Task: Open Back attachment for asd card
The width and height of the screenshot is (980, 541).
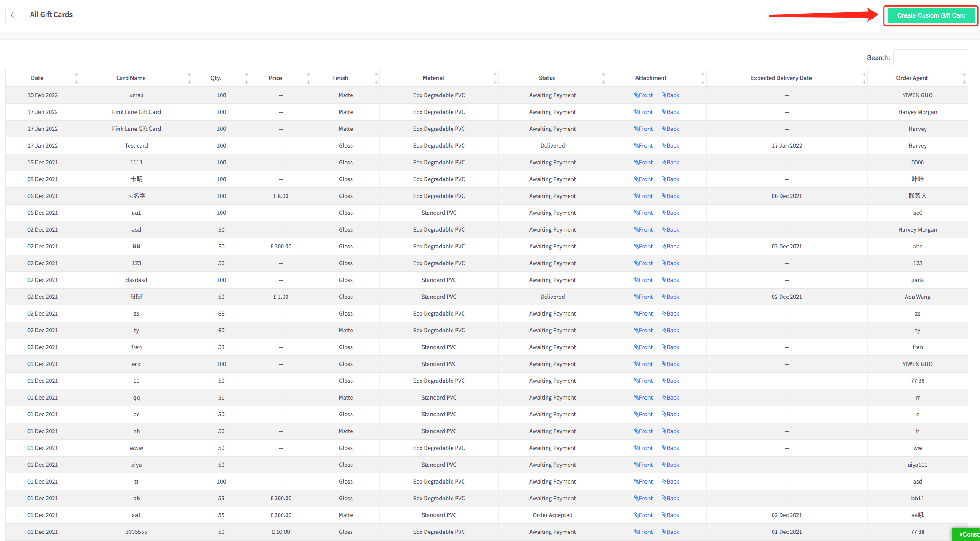Action: (670, 230)
